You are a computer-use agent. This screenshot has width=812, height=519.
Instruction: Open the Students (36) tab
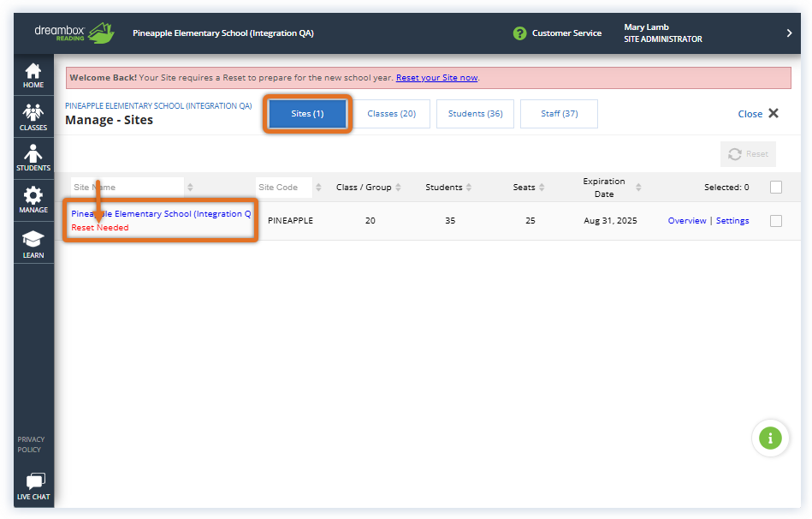(476, 114)
